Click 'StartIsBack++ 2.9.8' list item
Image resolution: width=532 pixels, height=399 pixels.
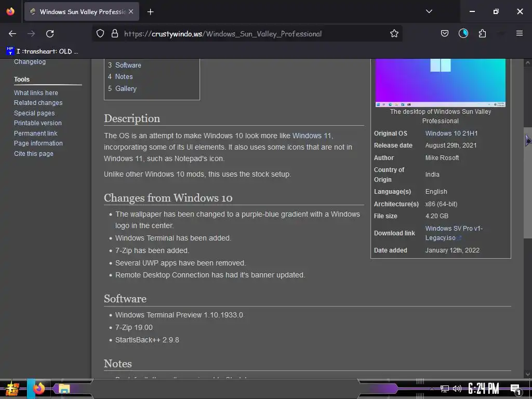(147, 340)
